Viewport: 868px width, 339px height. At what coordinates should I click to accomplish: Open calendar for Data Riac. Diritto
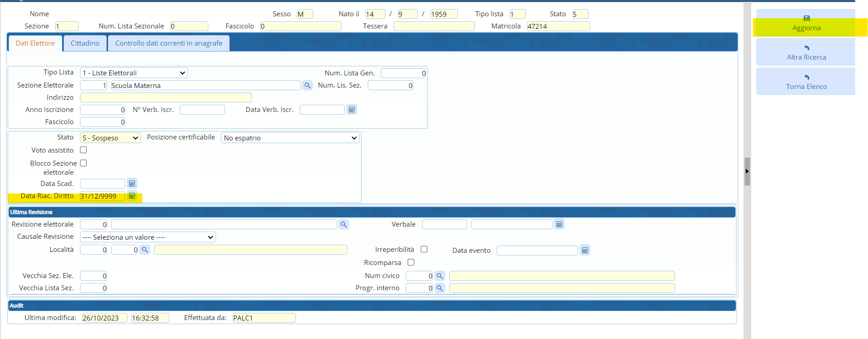132,196
